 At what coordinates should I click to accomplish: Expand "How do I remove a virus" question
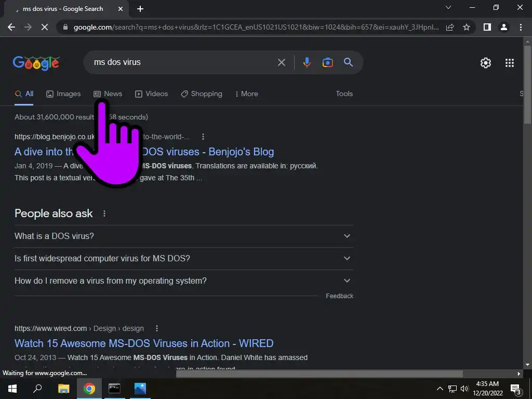coord(183,281)
